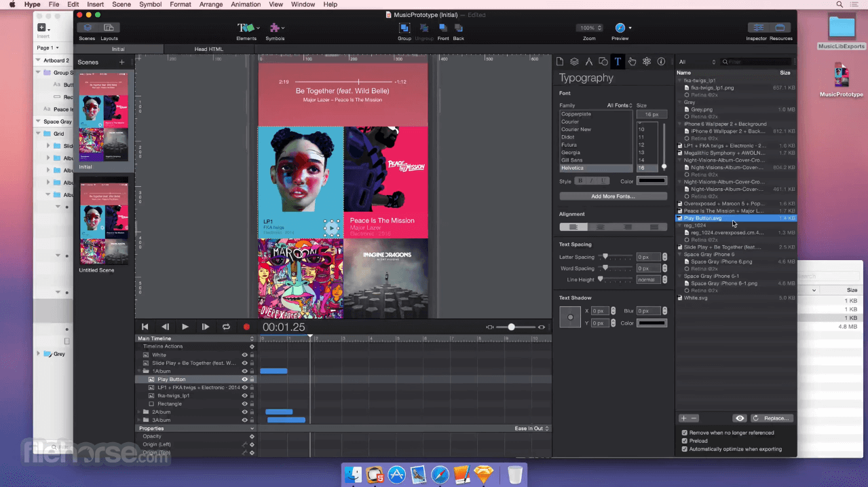Toggle the Inspector panel icon
The height and width of the screenshot is (487, 868).
pos(758,28)
